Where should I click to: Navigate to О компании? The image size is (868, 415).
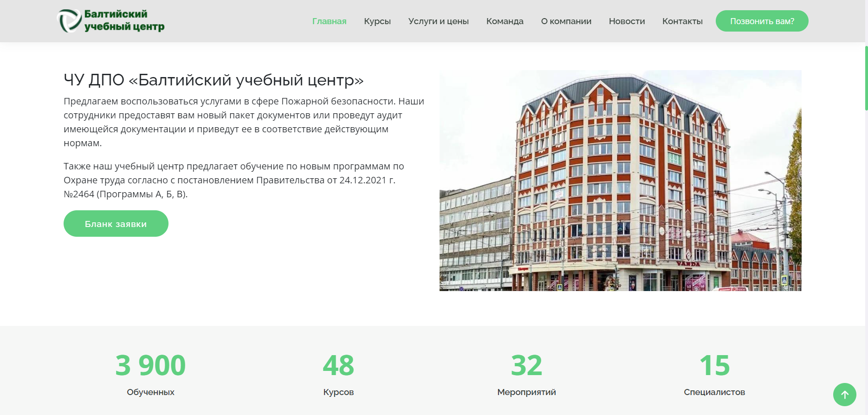(x=566, y=21)
